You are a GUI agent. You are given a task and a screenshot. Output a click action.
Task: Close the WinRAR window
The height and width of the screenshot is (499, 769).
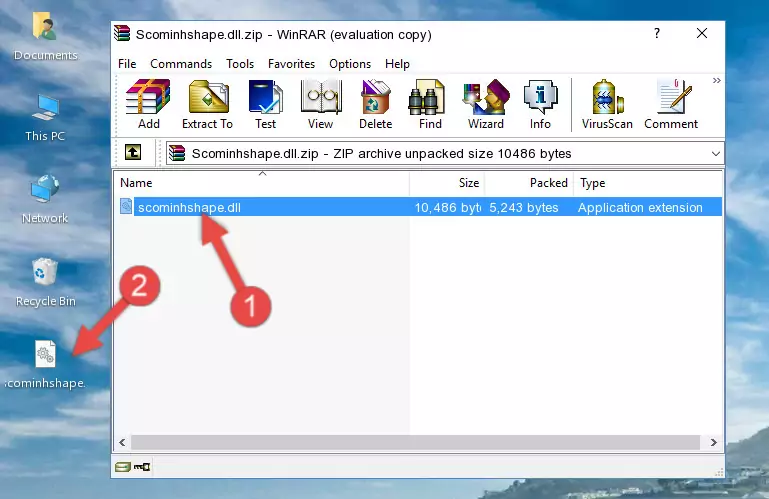(702, 33)
